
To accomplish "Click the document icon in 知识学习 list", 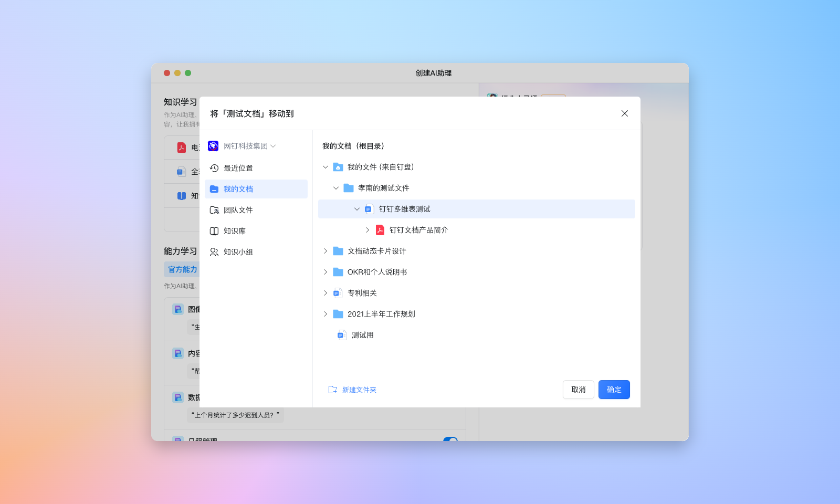I will coord(181,172).
